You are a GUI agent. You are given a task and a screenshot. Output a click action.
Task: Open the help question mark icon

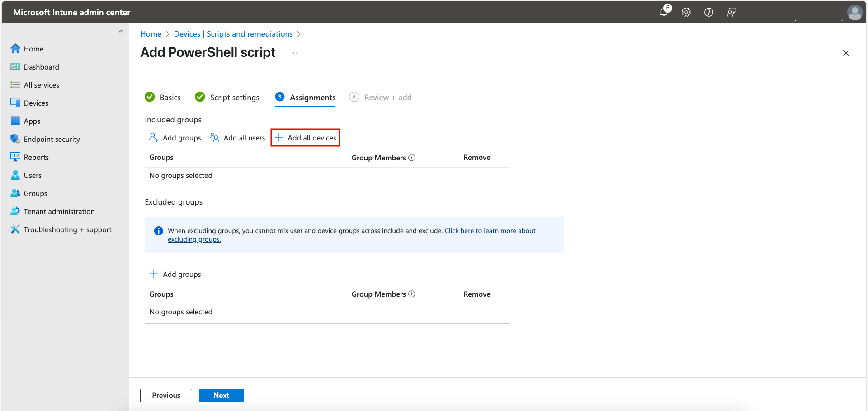point(709,12)
